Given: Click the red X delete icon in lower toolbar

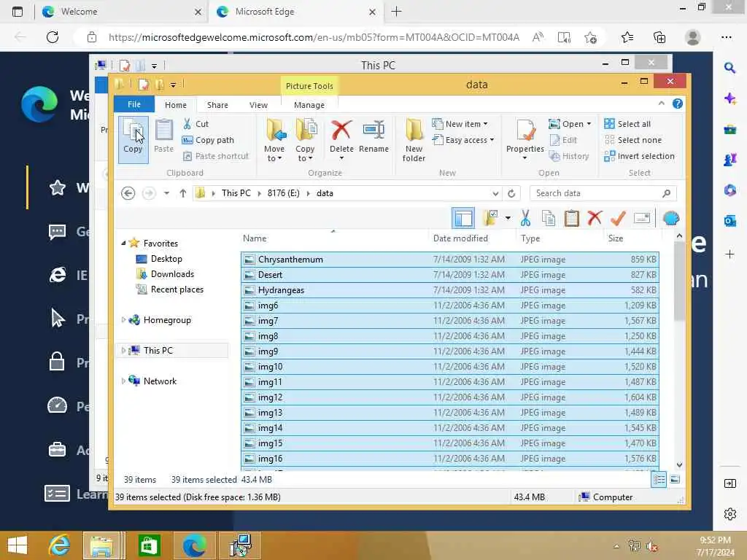Looking at the screenshot, I should [595, 219].
